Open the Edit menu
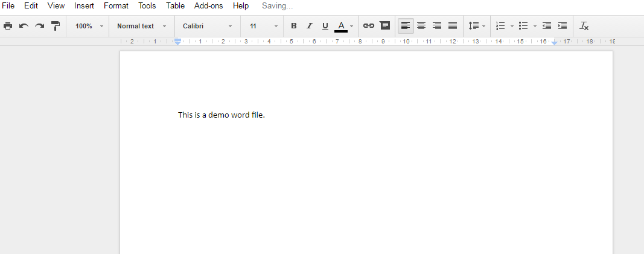The image size is (644, 254). [31, 6]
